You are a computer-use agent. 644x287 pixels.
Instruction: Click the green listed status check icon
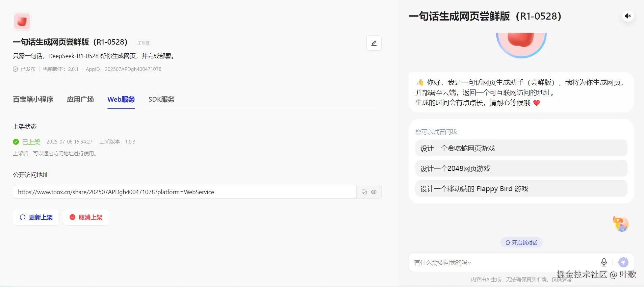[x=16, y=142]
